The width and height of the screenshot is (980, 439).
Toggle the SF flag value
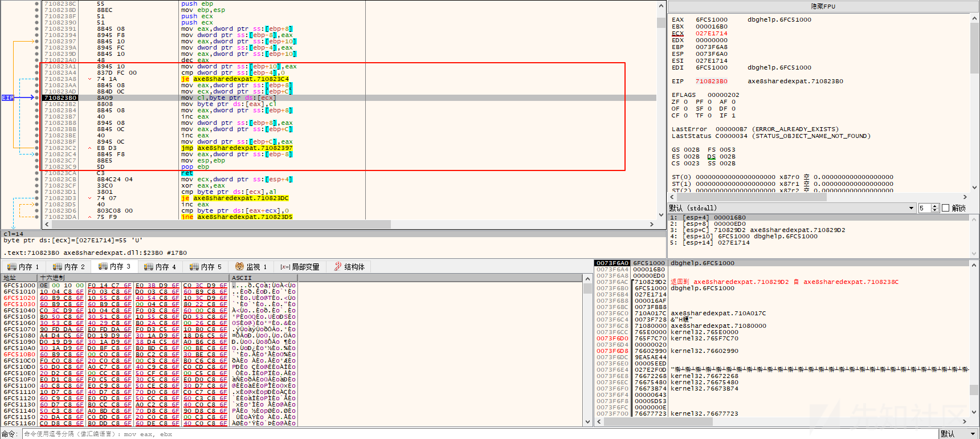pos(709,109)
